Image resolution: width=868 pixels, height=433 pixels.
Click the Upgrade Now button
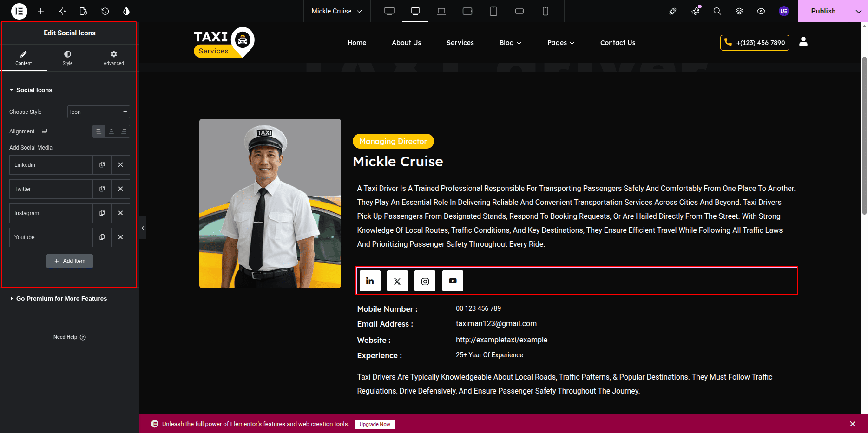point(375,424)
